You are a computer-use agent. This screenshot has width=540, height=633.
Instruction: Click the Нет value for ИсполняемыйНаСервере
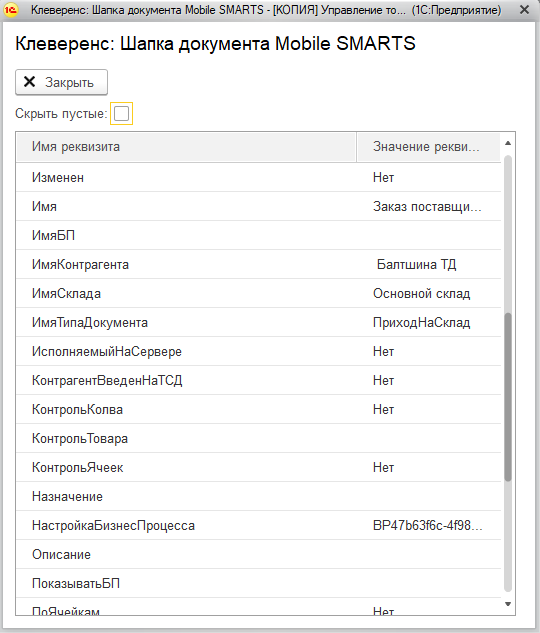pos(383,352)
